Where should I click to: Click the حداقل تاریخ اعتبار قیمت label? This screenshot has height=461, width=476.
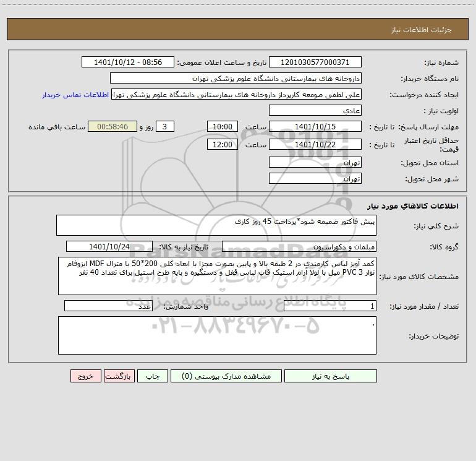coord(431,145)
